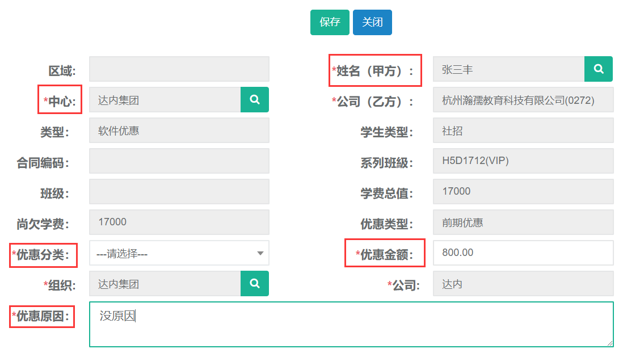Select the 尚欠学费 field showing 17000

[x=179, y=222]
